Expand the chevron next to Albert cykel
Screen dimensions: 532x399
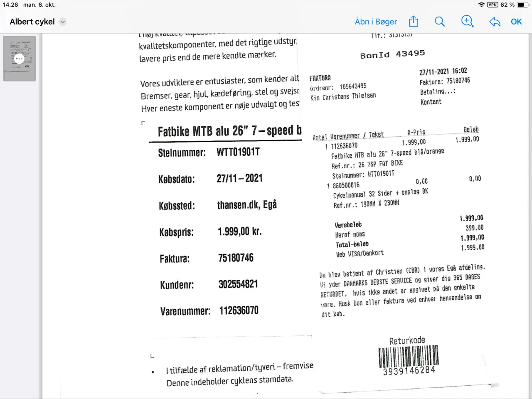pos(63,22)
